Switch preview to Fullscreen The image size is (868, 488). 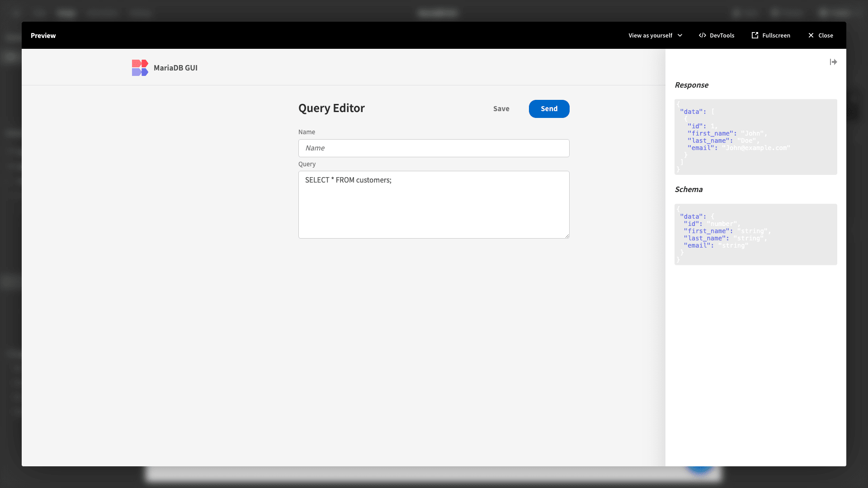771,35
